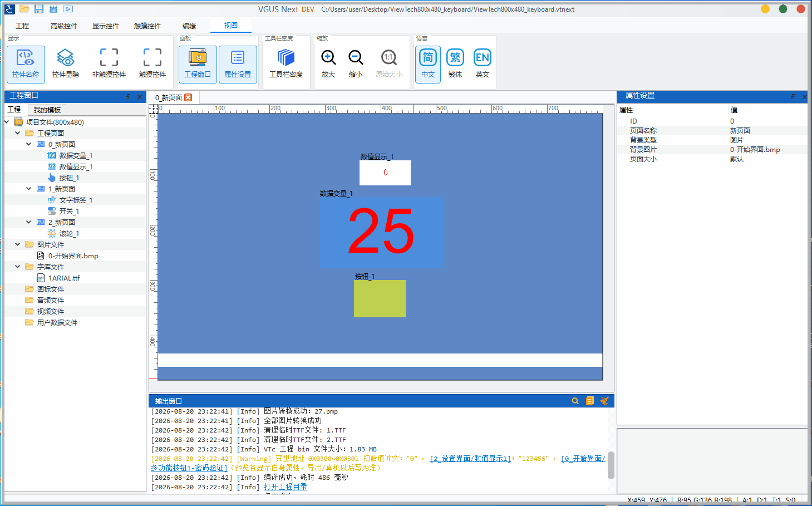Copy output log with the orange document icon

click(590, 401)
